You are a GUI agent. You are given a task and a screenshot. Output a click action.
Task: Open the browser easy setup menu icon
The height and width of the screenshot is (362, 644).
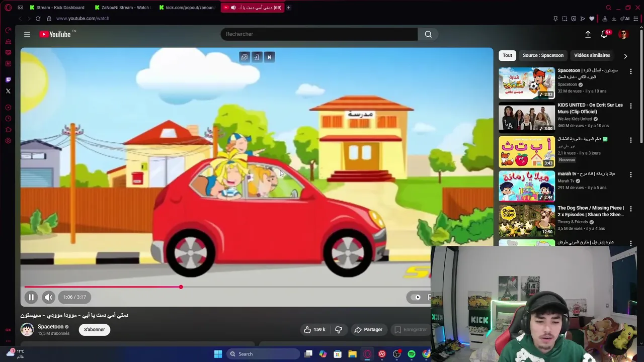coord(636,19)
